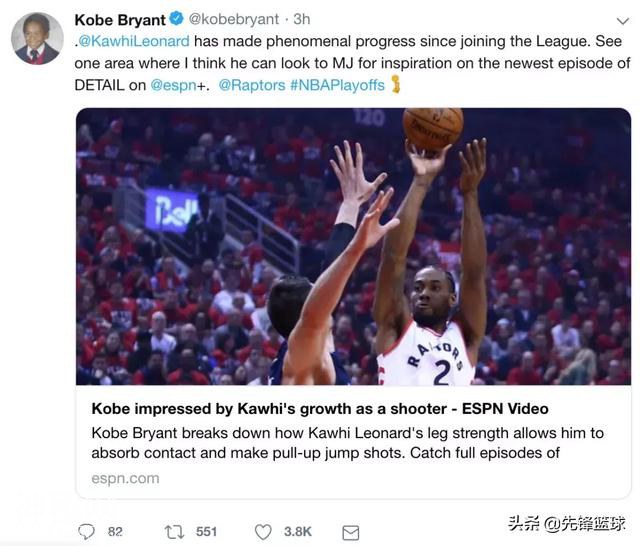Open the tweet options chevron dropdown

click(622, 21)
